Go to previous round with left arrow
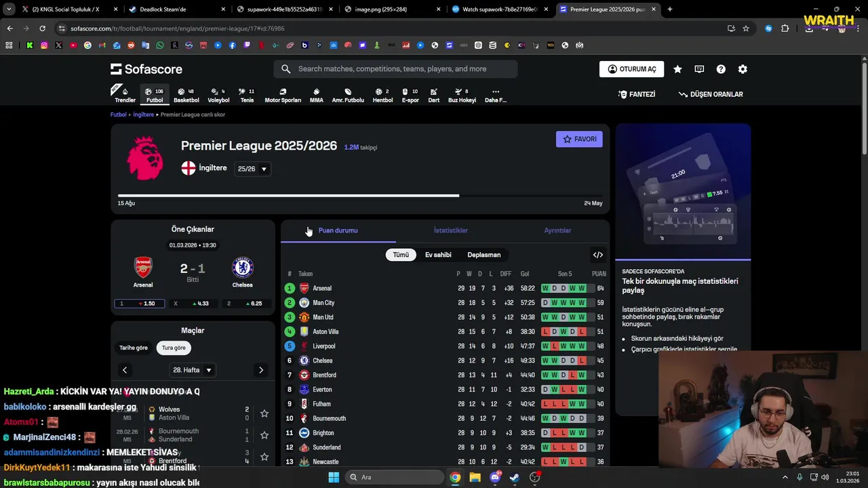This screenshot has width=868, height=488. (x=125, y=370)
